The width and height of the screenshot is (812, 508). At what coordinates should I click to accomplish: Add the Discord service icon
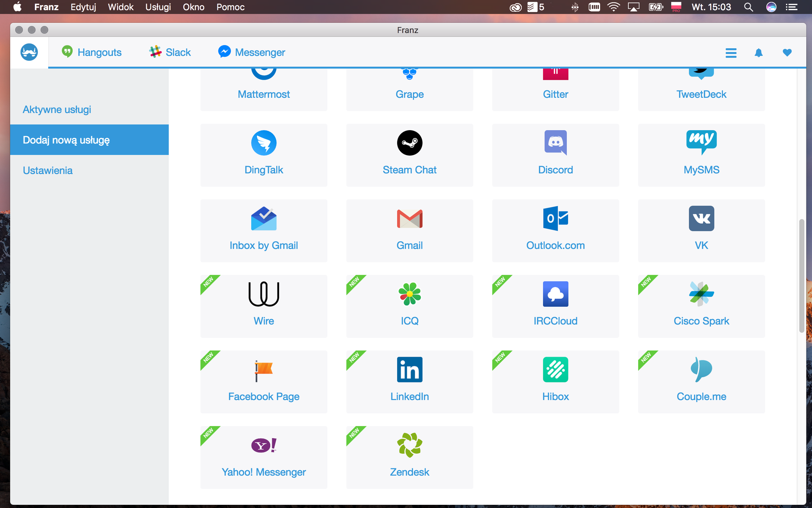pos(555,143)
